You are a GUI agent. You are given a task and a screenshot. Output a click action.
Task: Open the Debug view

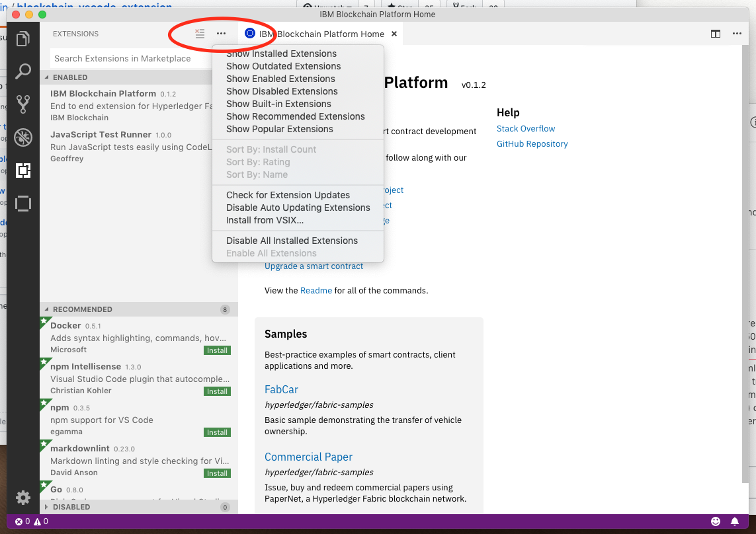[x=23, y=138]
